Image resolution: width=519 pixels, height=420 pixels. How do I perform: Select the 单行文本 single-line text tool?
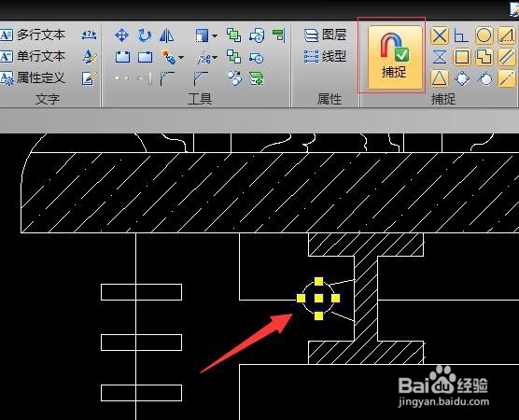[33, 56]
